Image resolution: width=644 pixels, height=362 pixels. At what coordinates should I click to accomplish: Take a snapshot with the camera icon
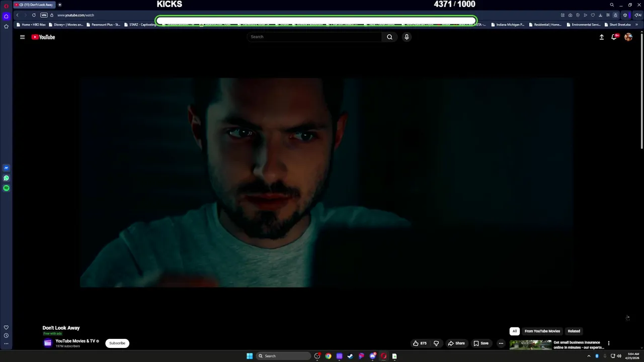point(570,15)
